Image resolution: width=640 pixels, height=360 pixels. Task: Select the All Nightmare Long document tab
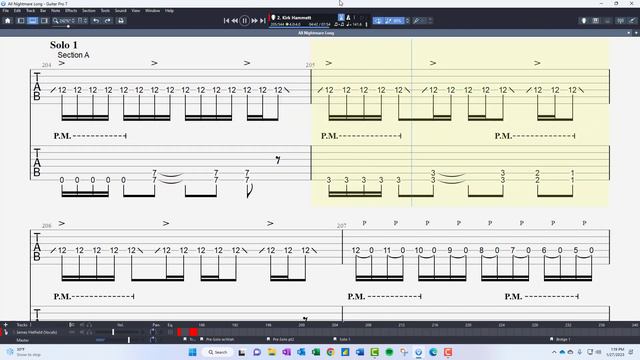316,33
